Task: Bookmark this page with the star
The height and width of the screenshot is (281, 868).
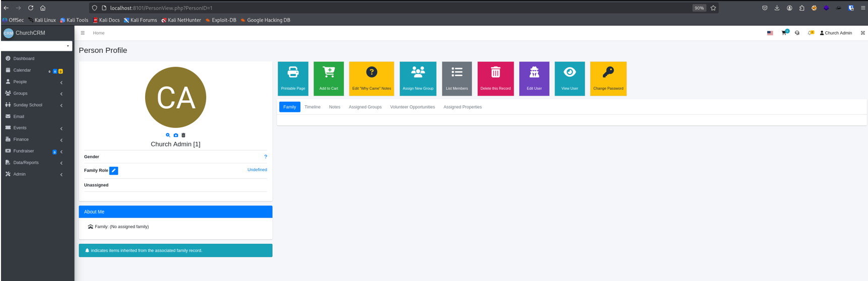Action: [x=713, y=8]
